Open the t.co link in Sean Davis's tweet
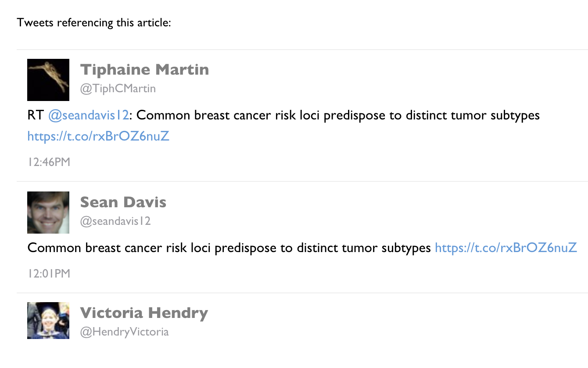588x368 pixels. pyautogui.click(x=506, y=248)
